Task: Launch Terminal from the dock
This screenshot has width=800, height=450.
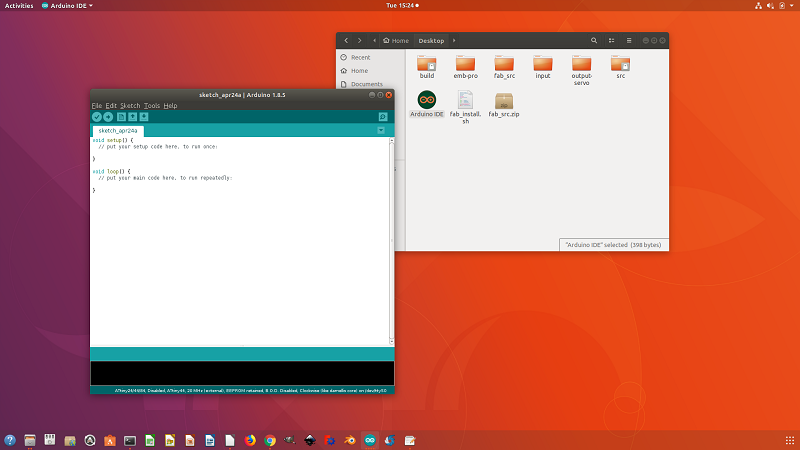Action: pyautogui.click(x=130, y=440)
